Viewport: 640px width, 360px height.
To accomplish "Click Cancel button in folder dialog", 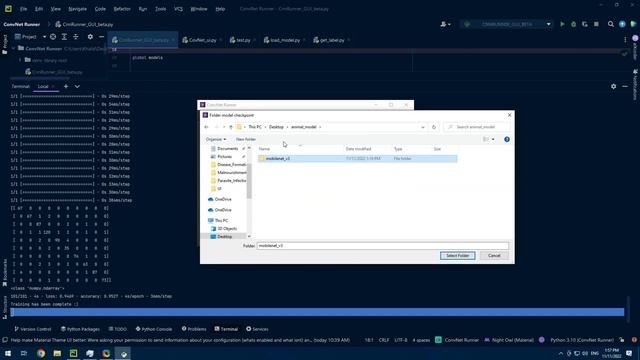I will coord(494,256).
